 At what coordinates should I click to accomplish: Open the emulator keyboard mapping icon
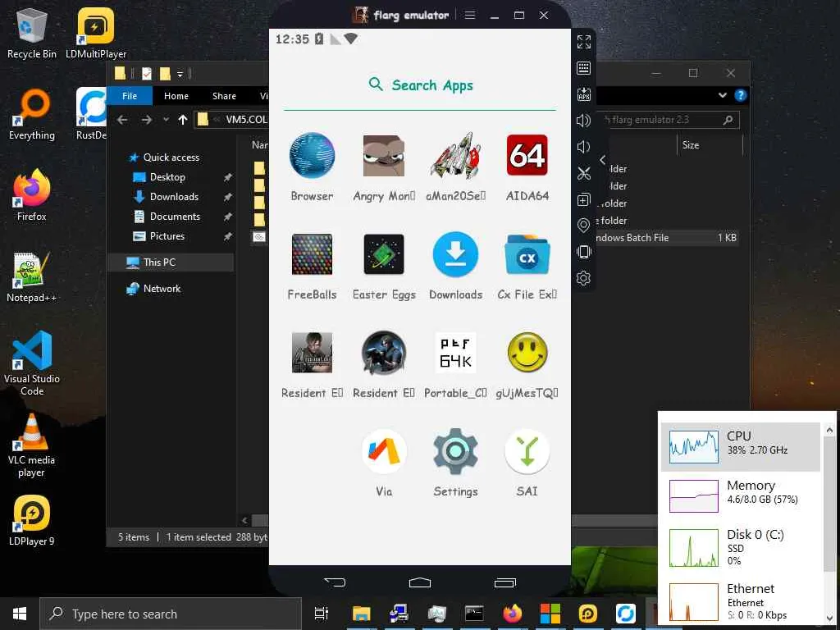(x=584, y=68)
